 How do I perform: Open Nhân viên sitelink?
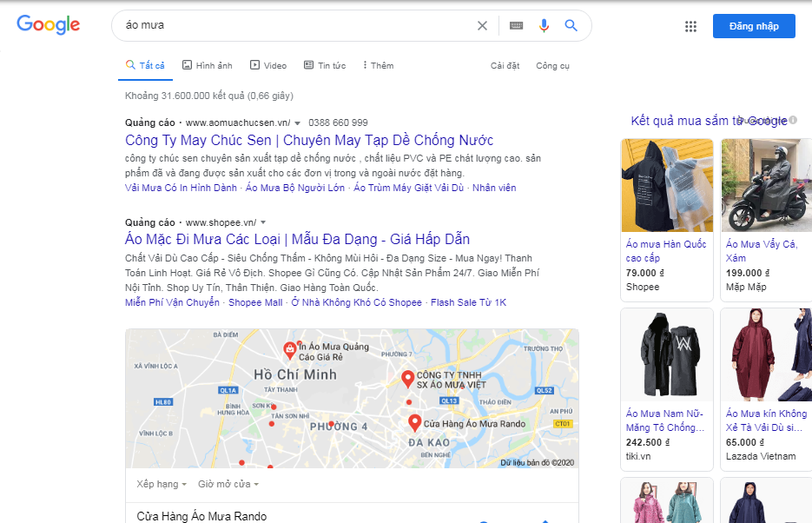(x=494, y=188)
